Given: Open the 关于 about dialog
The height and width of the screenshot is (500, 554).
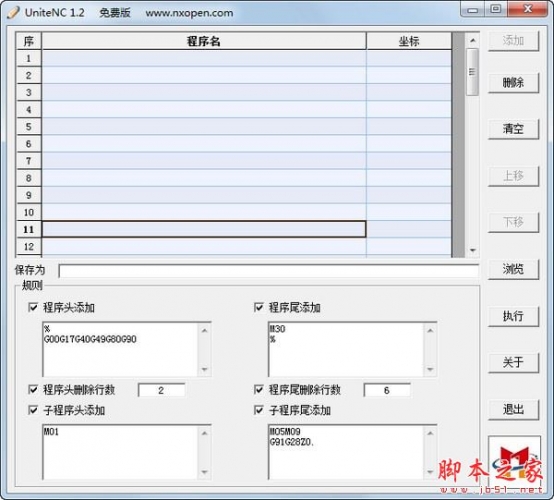Looking at the screenshot, I should [x=513, y=363].
